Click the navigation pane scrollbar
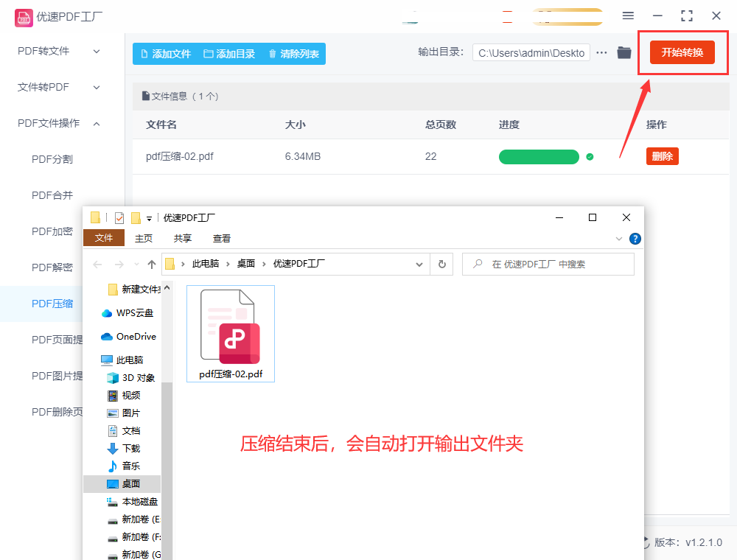The width and height of the screenshot is (737, 560). pos(167,470)
